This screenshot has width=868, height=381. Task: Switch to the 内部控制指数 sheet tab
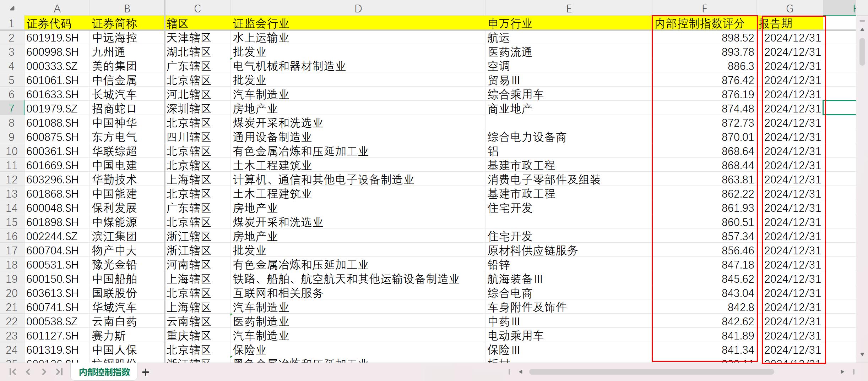point(104,372)
